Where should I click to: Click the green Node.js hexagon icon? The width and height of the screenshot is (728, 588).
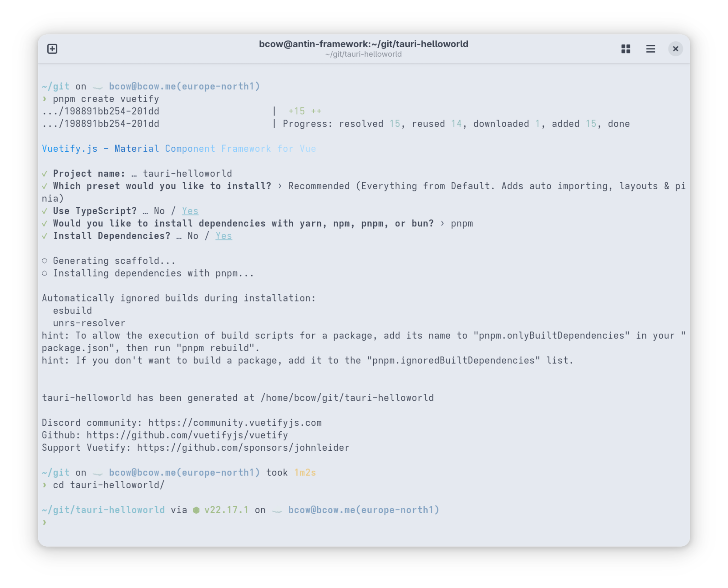pos(196,510)
